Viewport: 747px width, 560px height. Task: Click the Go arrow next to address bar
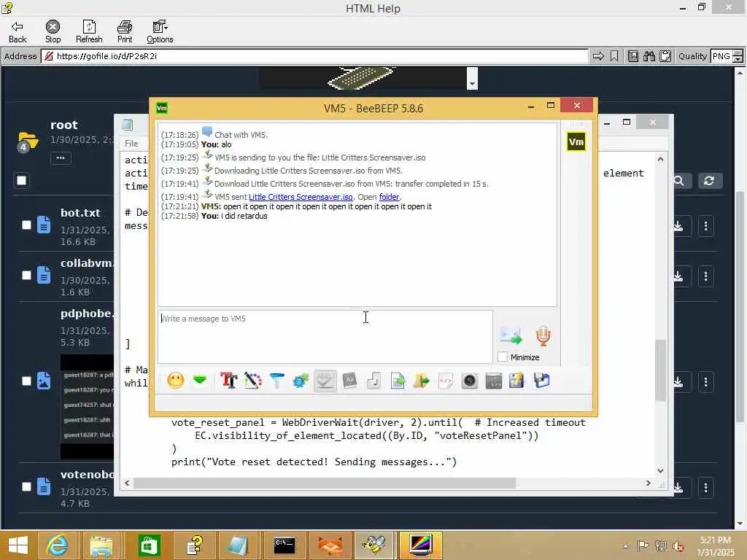598,56
